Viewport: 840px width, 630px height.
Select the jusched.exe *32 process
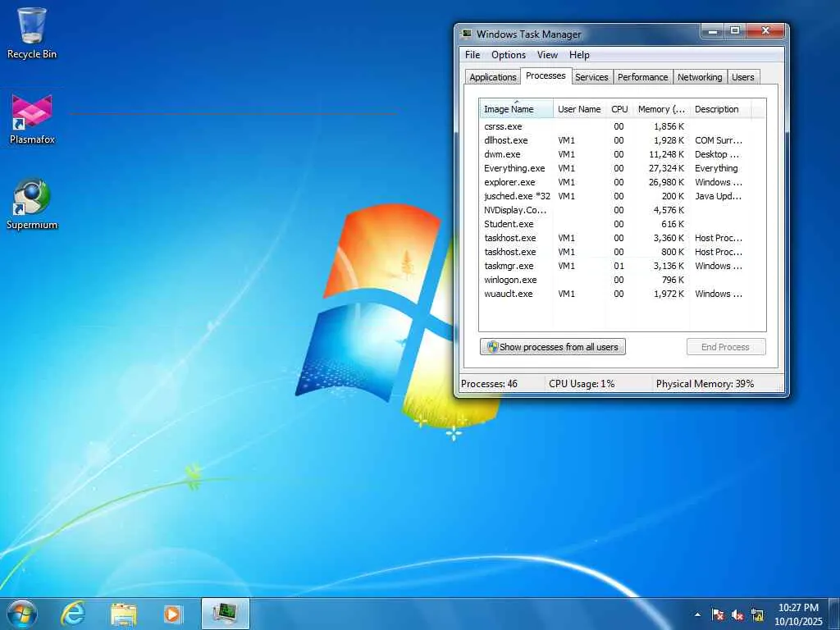coord(623,196)
